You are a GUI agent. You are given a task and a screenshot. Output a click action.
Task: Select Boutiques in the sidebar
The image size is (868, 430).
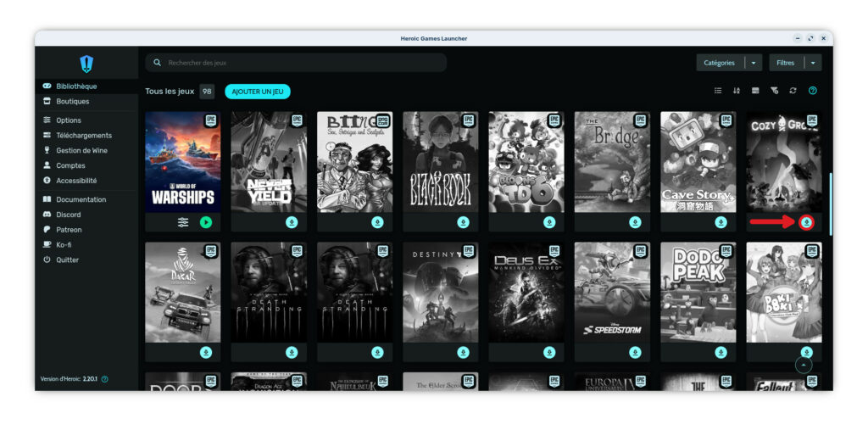click(x=72, y=102)
